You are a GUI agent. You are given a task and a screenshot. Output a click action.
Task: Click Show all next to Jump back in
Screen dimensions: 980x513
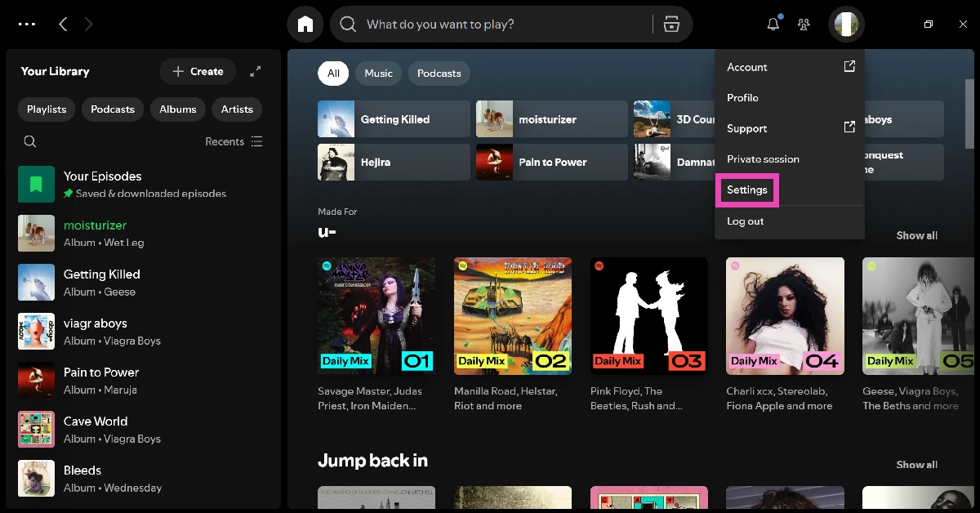(916, 465)
